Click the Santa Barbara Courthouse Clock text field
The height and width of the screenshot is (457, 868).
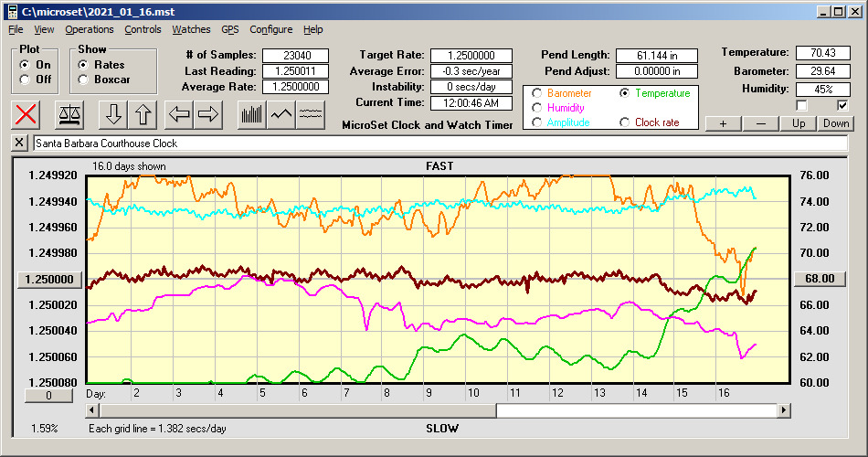[x=439, y=143]
